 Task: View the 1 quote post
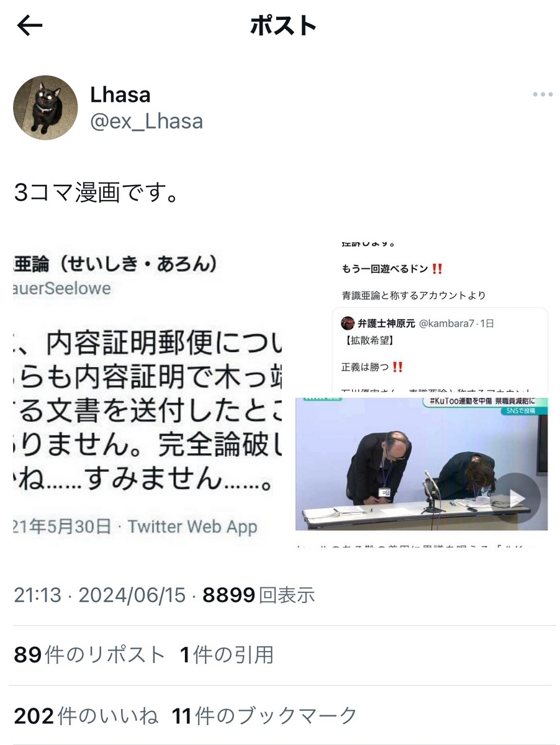(x=227, y=655)
